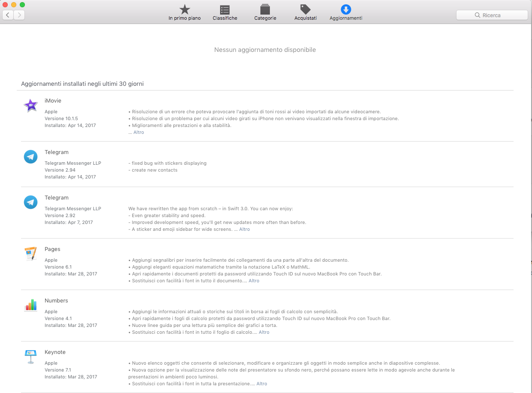Click 'Installato: Apr 7, 2017' text
The width and height of the screenshot is (532, 393).
point(69,223)
